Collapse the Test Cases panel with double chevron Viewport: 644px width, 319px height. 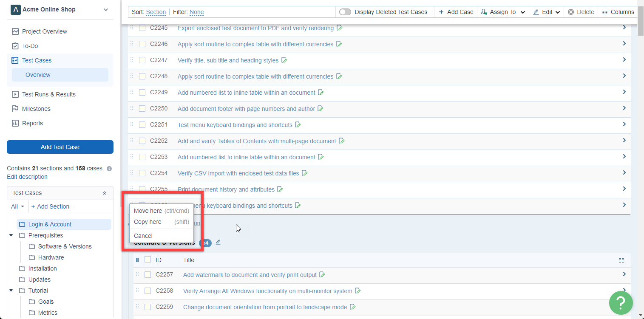coord(105,193)
